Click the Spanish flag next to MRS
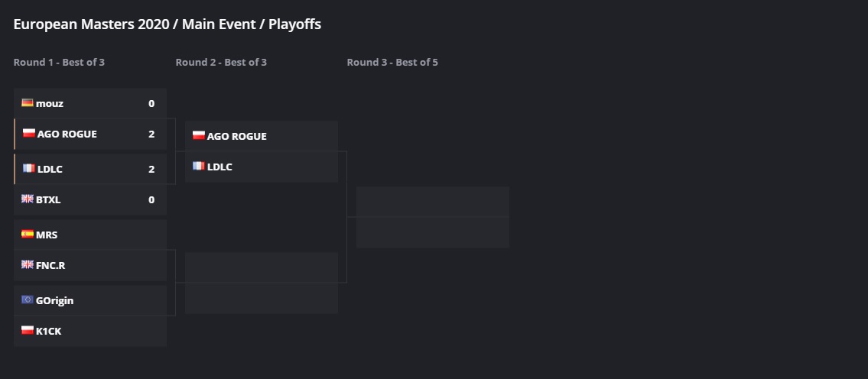 click(x=28, y=235)
